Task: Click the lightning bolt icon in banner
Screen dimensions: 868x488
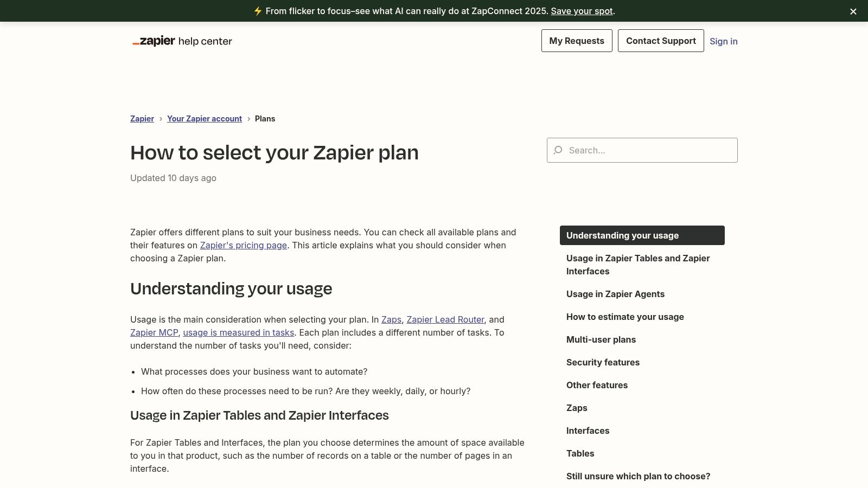Action: click(258, 11)
